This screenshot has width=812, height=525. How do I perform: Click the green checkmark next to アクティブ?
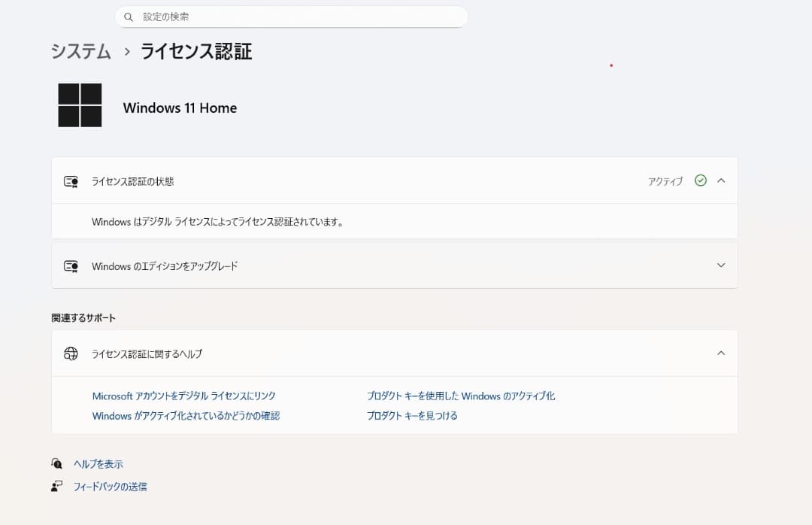(x=700, y=181)
